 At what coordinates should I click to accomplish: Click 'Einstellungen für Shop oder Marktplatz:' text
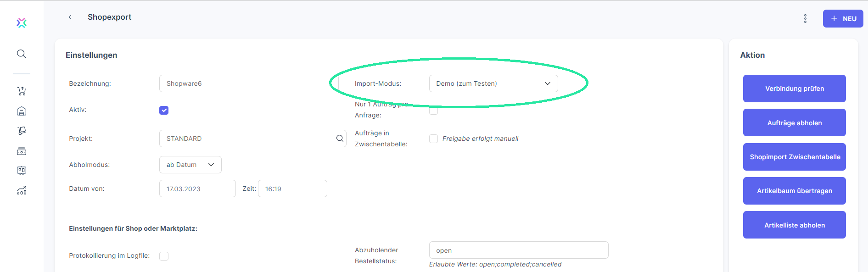[x=133, y=228]
